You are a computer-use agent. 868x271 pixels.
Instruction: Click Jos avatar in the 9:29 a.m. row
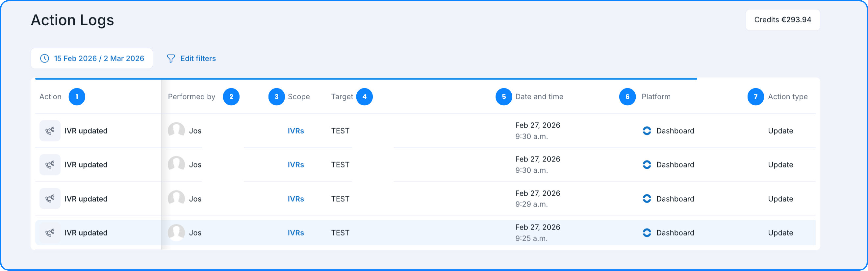[x=176, y=199]
